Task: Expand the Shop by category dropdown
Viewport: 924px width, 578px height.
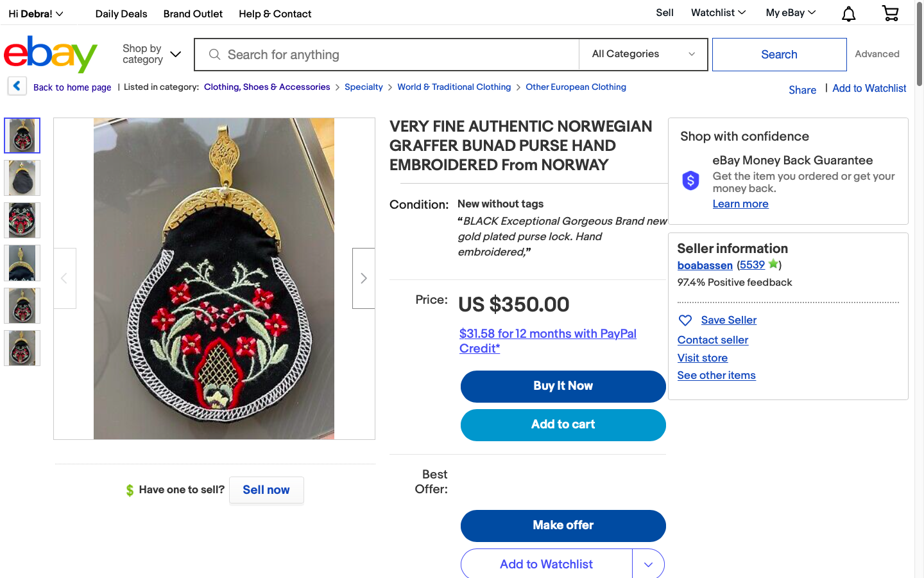Action: pyautogui.click(x=151, y=54)
